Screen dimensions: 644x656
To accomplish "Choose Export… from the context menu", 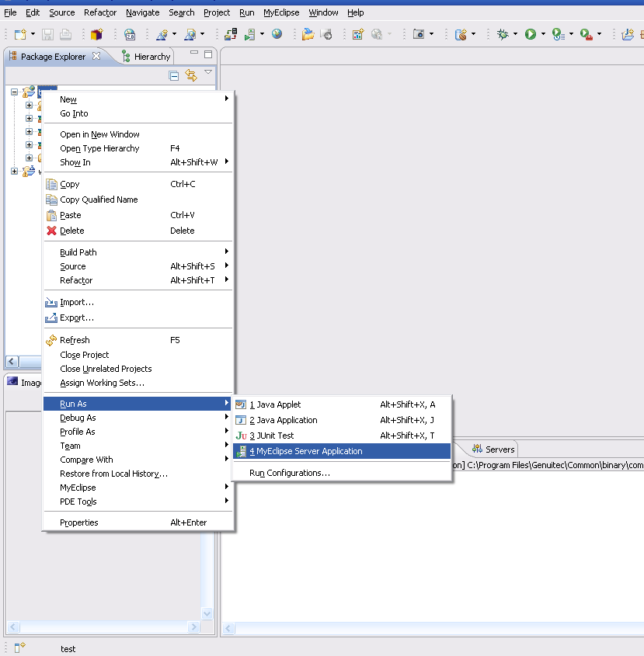I will coord(138,318).
